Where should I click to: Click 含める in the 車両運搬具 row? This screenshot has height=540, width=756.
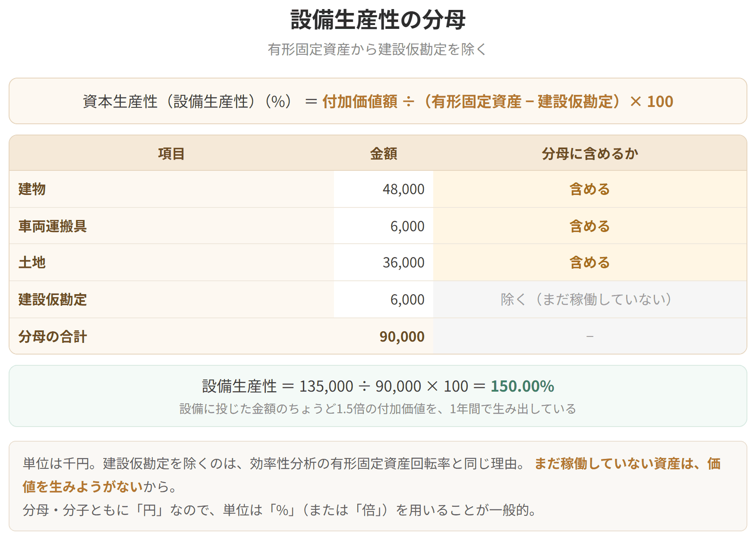coord(590,226)
